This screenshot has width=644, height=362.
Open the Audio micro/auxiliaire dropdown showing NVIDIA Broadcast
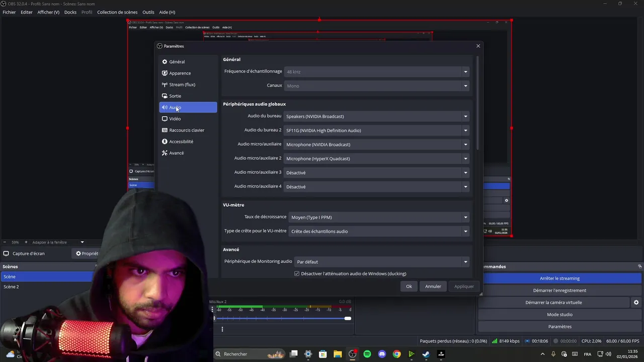click(376, 144)
